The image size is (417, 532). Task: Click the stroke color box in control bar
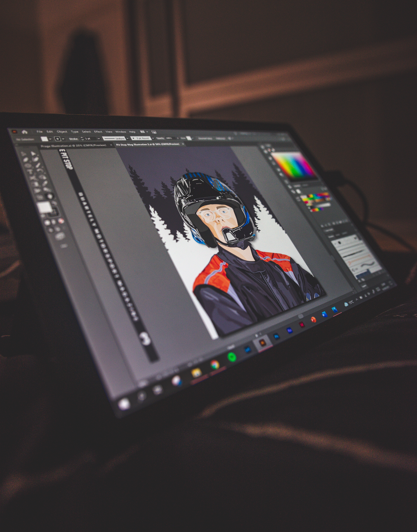(58, 139)
